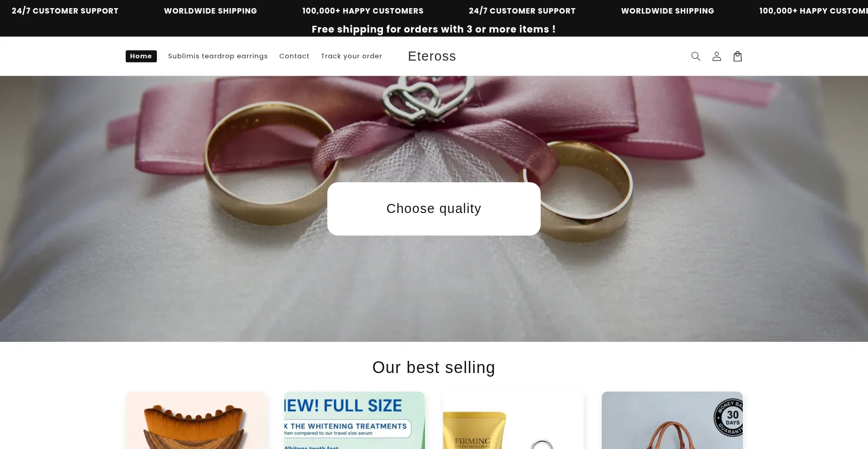Image resolution: width=868 pixels, height=449 pixels.
Task: Open the search magnifier icon
Action: 696,56
